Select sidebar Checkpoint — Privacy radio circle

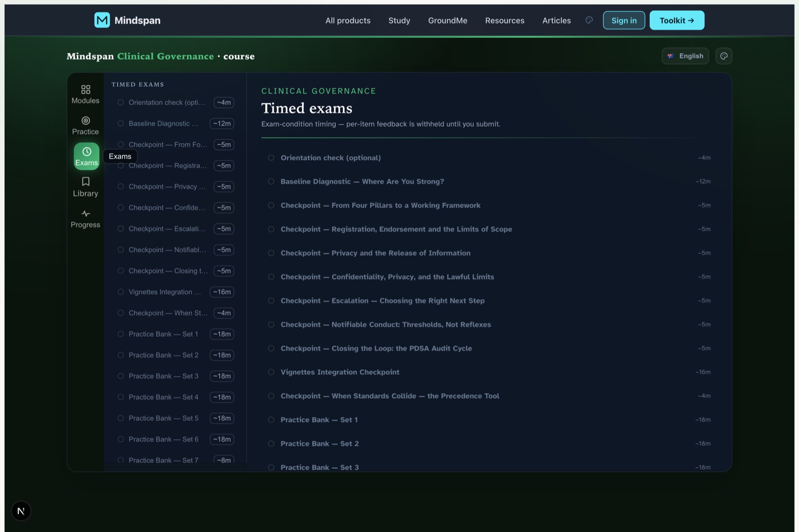click(120, 187)
